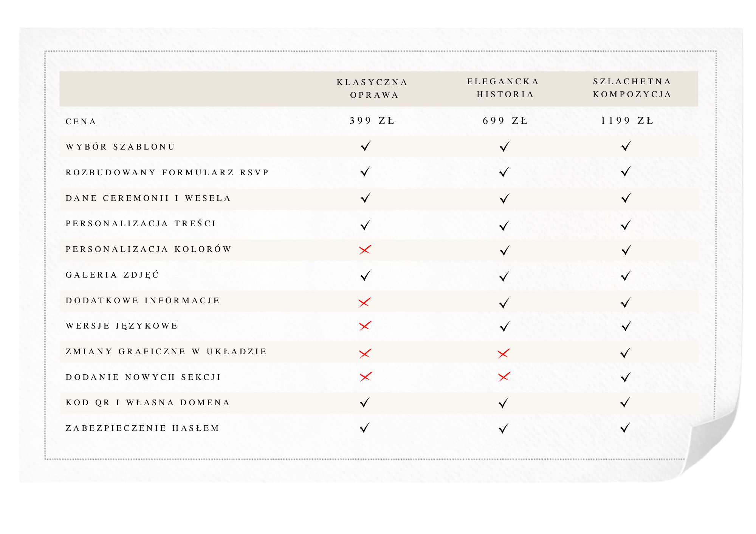Click the checkmark for Klasyczna Wybór szablonu
The width and height of the screenshot is (756, 534).
tap(366, 146)
